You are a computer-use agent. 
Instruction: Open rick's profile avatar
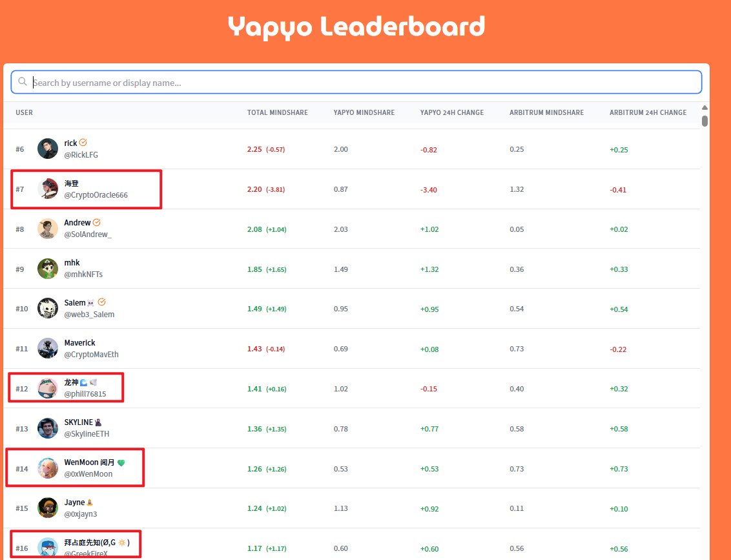point(48,149)
